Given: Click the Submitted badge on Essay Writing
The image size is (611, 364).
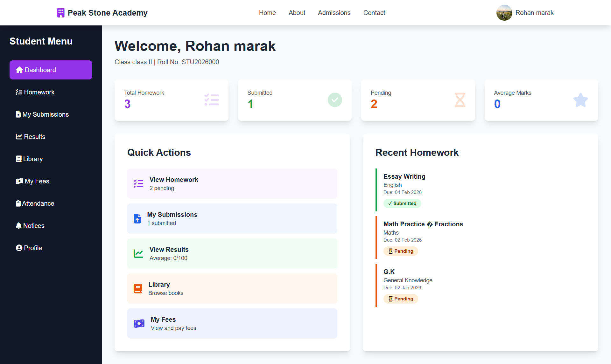Looking at the screenshot, I should [402, 203].
